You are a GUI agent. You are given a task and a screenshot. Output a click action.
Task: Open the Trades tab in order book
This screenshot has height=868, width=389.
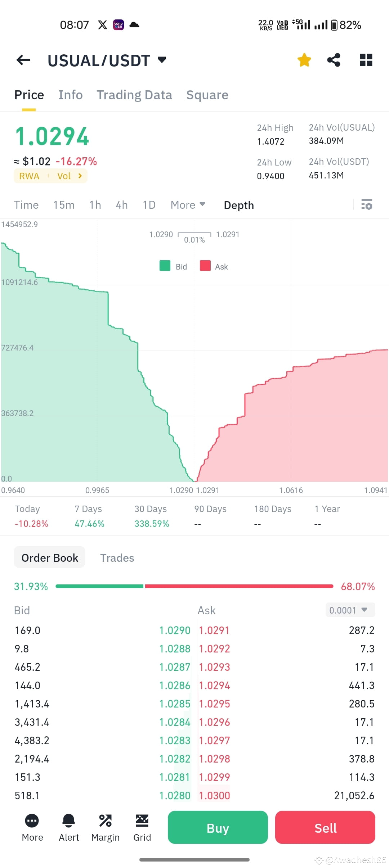(x=117, y=557)
